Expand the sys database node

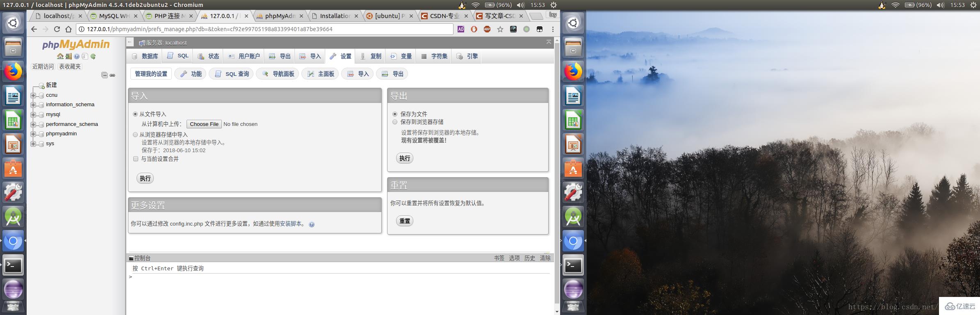point(33,144)
